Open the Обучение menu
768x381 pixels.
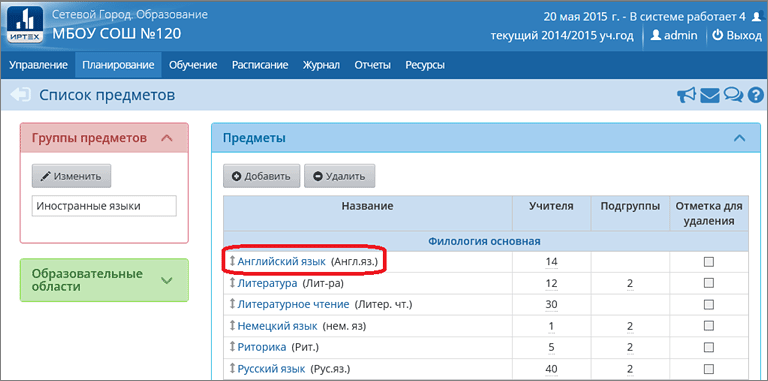(x=193, y=65)
